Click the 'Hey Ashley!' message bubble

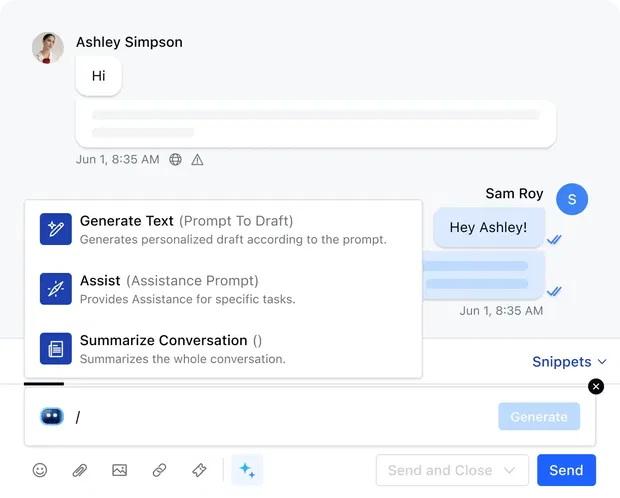(x=489, y=227)
